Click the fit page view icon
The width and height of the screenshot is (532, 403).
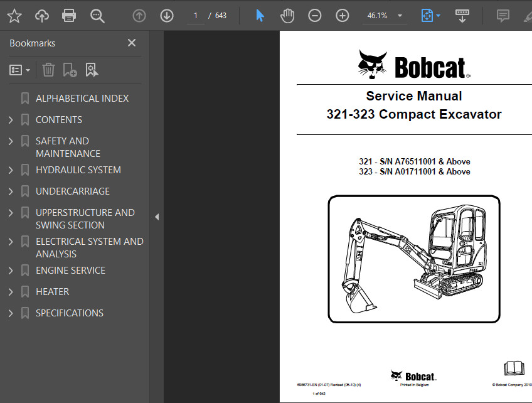[427, 16]
